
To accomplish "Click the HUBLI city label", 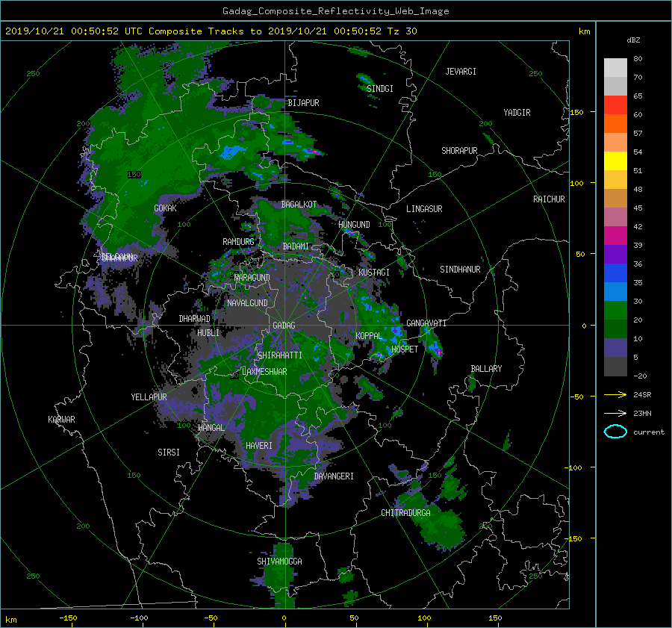I will pos(208,333).
